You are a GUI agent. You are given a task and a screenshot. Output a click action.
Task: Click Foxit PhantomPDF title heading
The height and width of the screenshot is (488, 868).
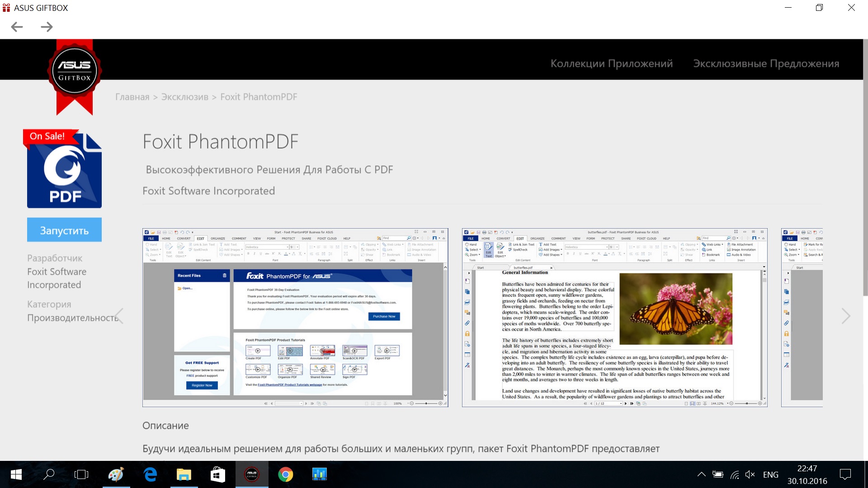click(x=221, y=142)
